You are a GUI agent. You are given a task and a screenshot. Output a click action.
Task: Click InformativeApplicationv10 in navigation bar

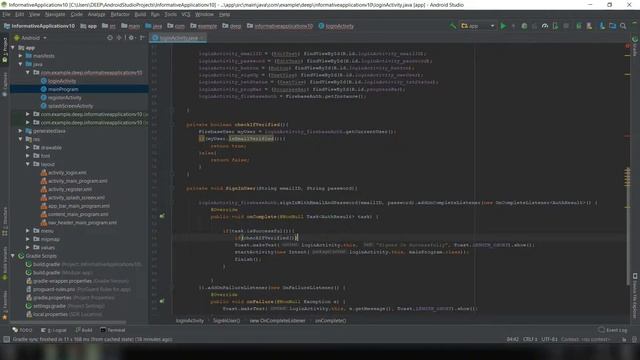(x=39, y=26)
